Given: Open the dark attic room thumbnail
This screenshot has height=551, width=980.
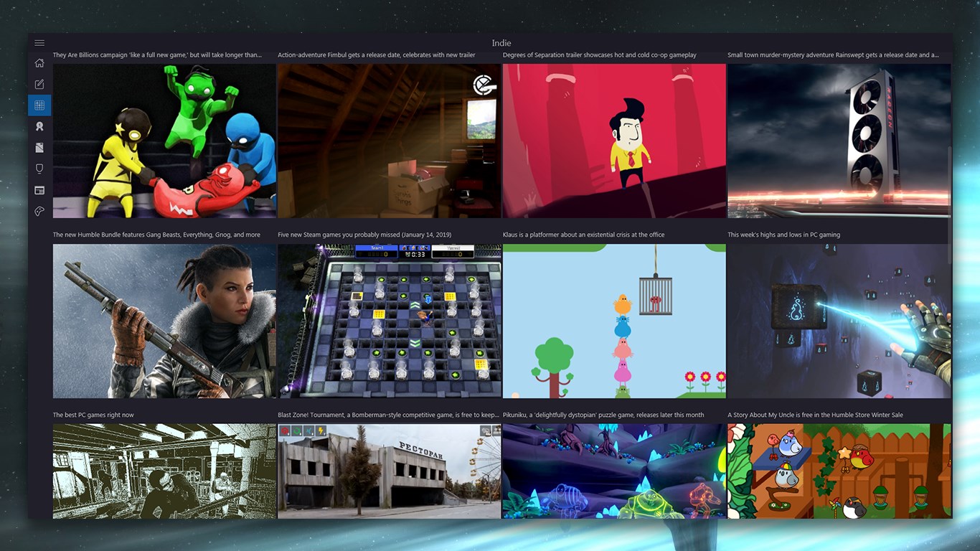Looking at the screenshot, I should 390,141.
